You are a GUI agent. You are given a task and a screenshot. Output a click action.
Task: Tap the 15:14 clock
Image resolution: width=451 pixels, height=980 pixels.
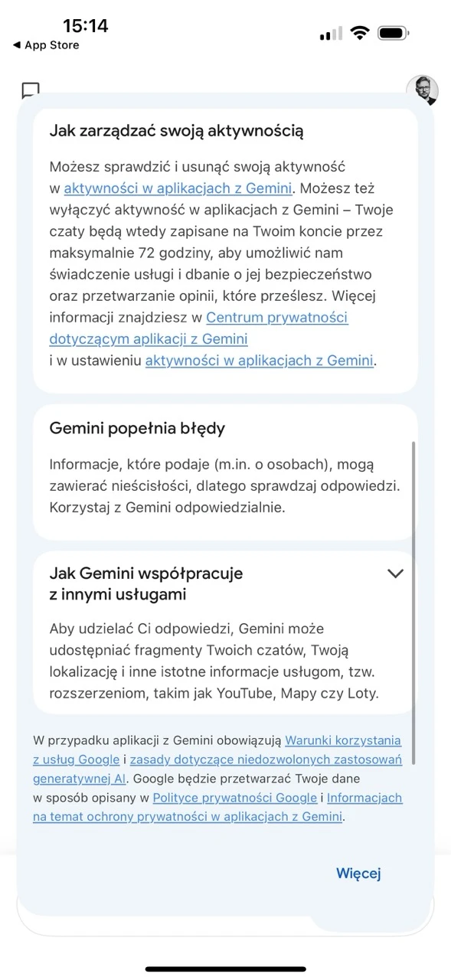tap(85, 26)
